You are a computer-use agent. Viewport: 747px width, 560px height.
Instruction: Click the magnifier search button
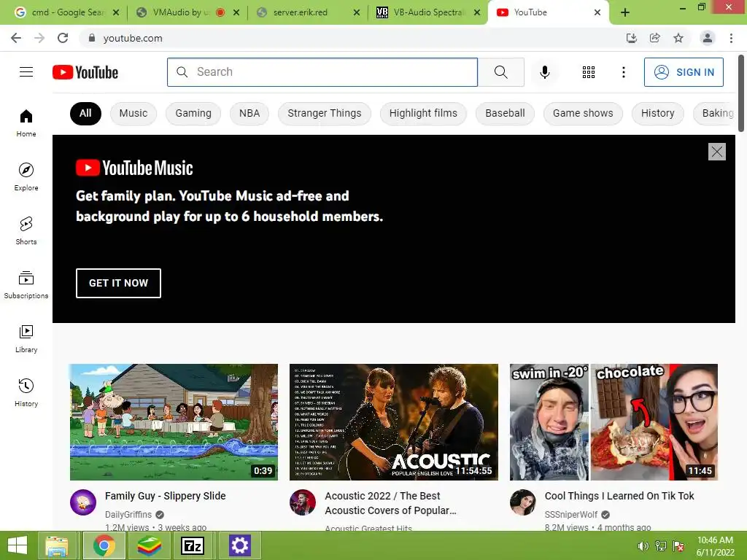click(x=500, y=72)
